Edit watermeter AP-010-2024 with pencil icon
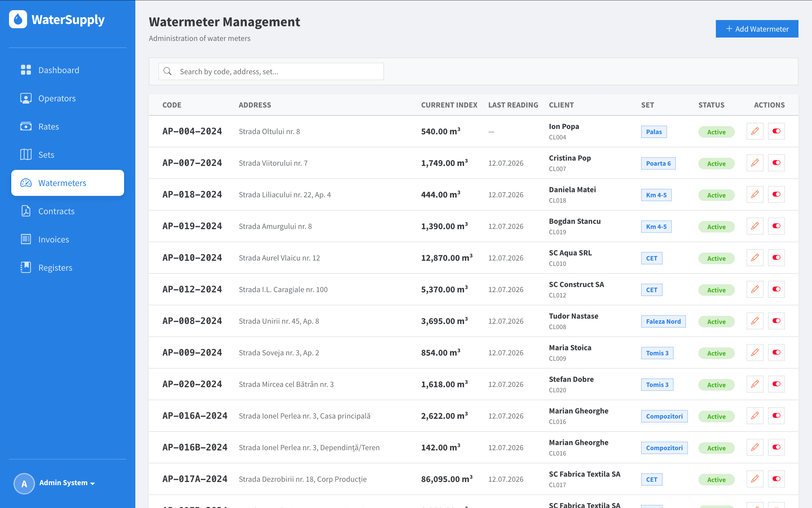Viewport: 812px width, 508px height. (755, 257)
